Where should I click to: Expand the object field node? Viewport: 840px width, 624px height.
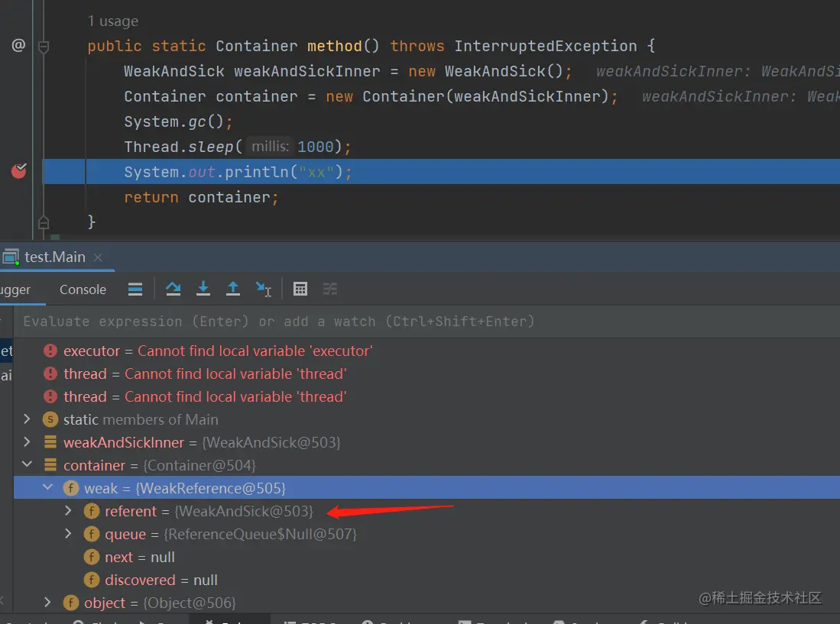coord(47,602)
